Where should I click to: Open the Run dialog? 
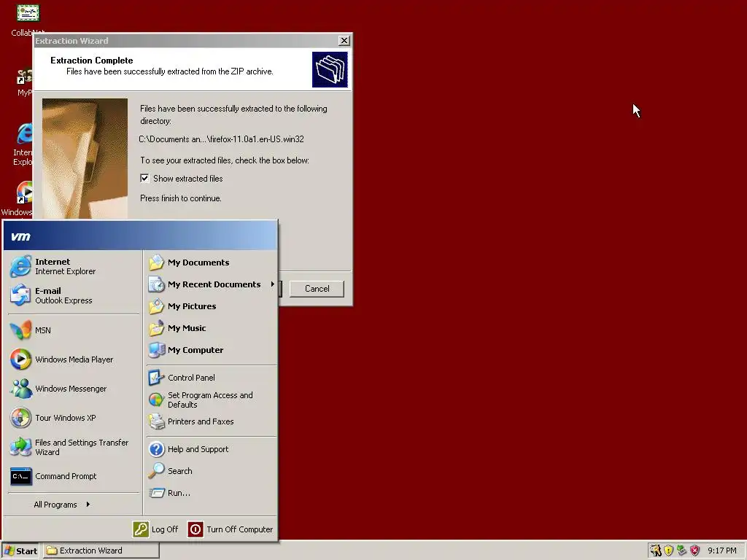click(211, 493)
